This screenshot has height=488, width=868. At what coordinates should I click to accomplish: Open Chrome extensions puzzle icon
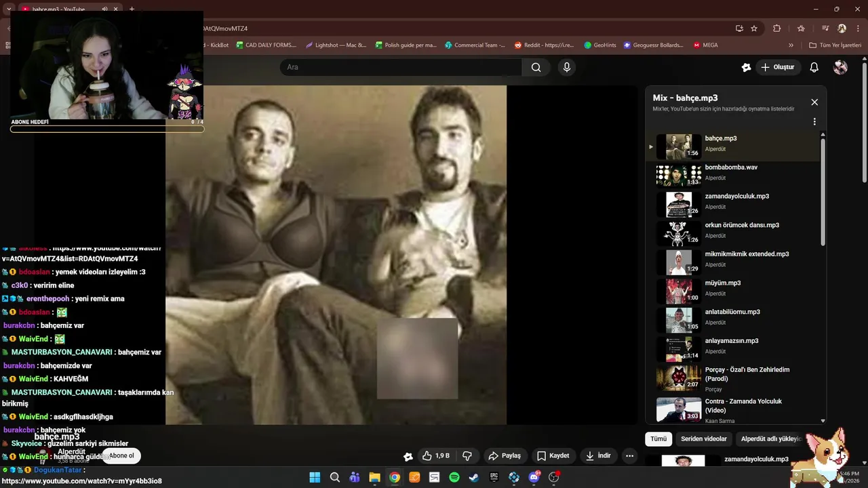tap(777, 28)
